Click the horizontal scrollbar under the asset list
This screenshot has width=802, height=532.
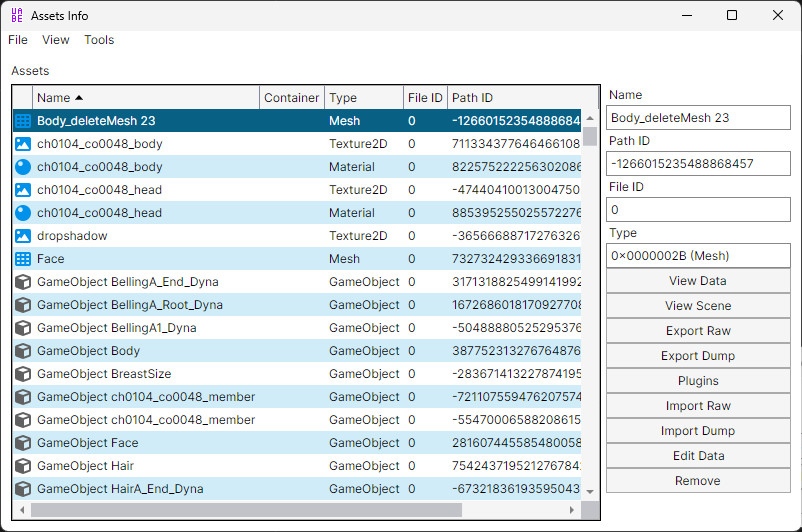(300, 510)
